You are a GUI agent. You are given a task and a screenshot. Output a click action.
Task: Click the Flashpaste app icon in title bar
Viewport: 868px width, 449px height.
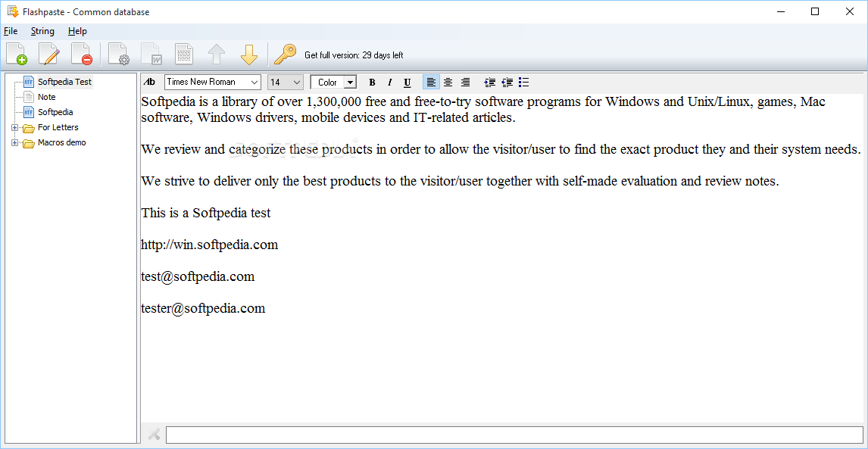pyautogui.click(x=12, y=11)
